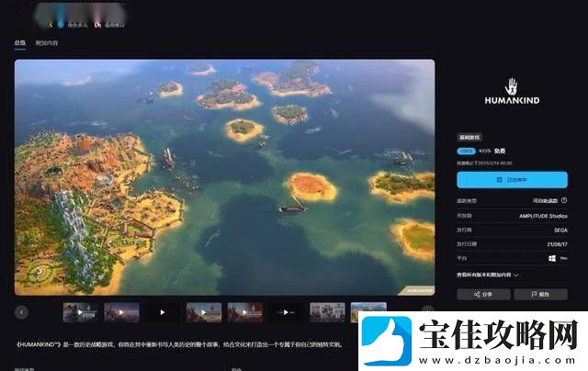Expand the all editions and add-ons list
588x371 pixels.
pyautogui.click(x=487, y=275)
